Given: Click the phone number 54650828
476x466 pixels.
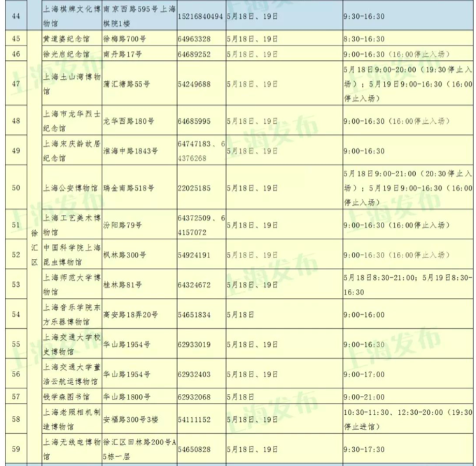Looking at the screenshot, I should tap(194, 449).
